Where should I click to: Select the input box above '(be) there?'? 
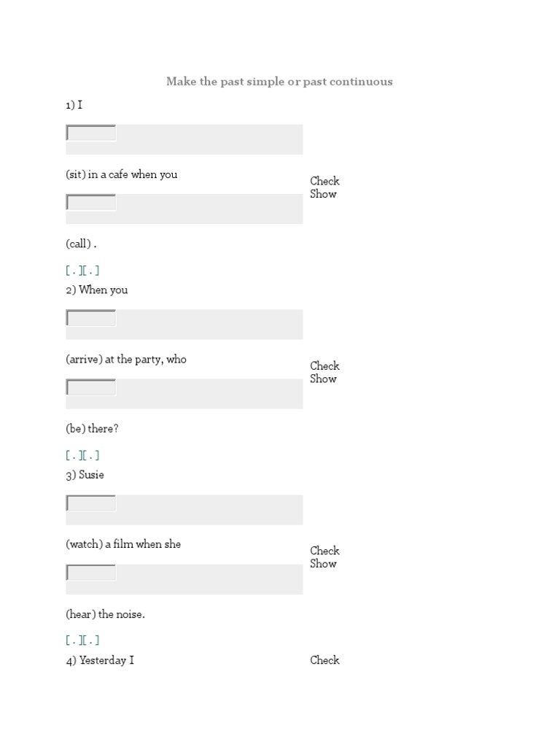pyautogui.click(x=91, y=387)
